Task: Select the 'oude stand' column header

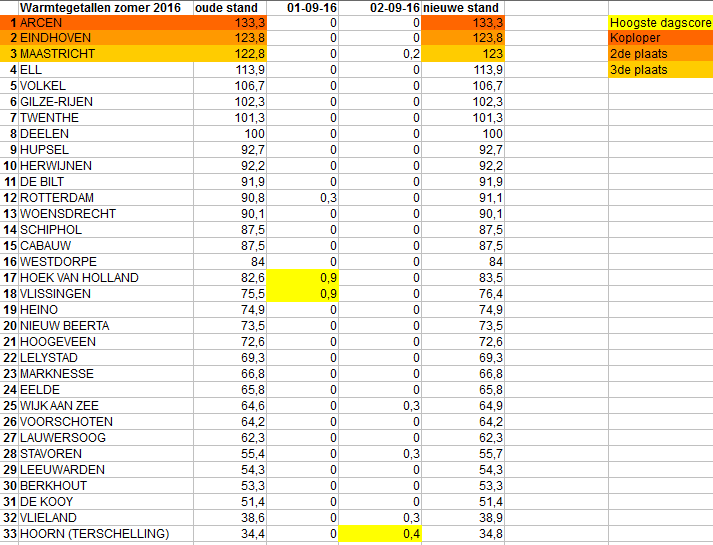Action: (230, 8)
